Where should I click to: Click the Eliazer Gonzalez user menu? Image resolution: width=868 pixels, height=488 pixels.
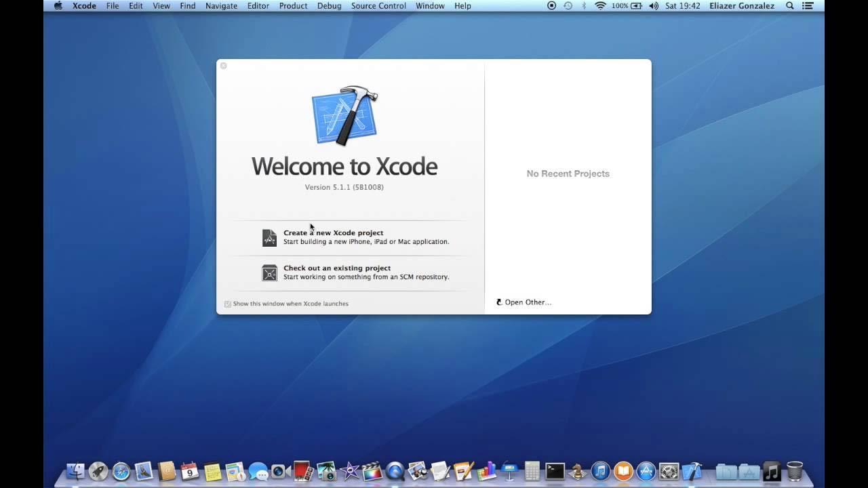click(x=743, y=5)
